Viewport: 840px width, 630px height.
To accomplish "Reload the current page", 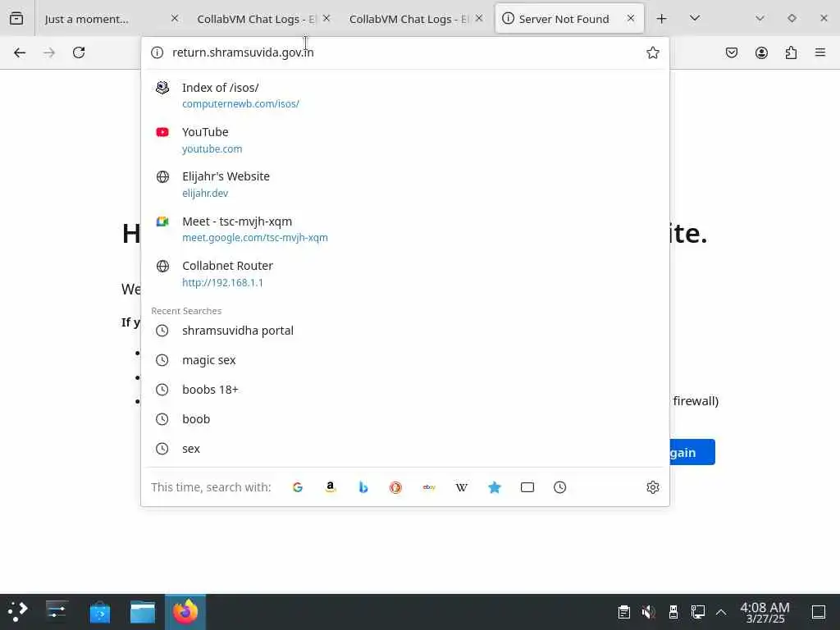I will click(79, 52).
